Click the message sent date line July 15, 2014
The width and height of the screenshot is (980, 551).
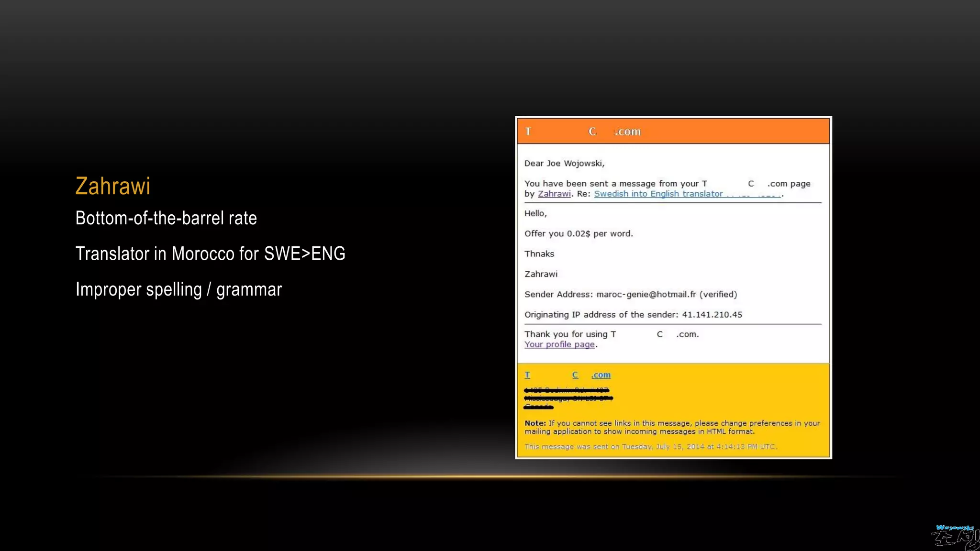[651, 447]
